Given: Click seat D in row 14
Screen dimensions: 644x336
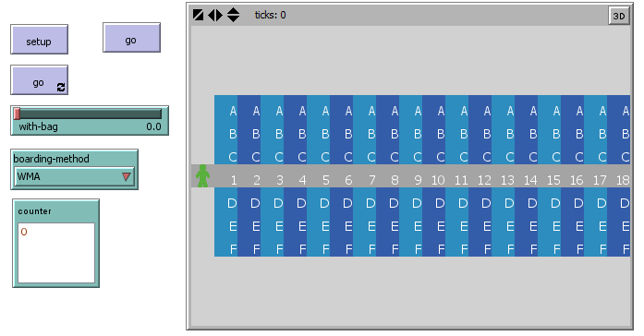Looking at the screenshot, I should [532, 203].
